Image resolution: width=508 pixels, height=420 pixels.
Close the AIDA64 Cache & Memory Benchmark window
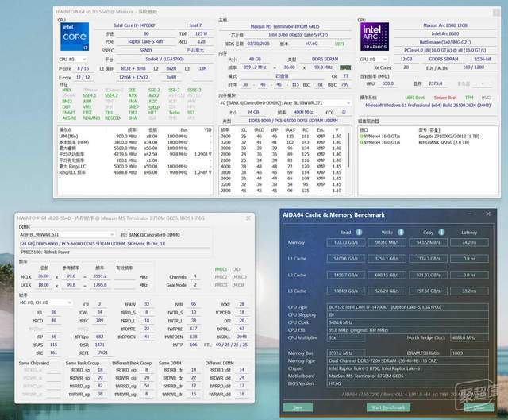click(488, 214)
